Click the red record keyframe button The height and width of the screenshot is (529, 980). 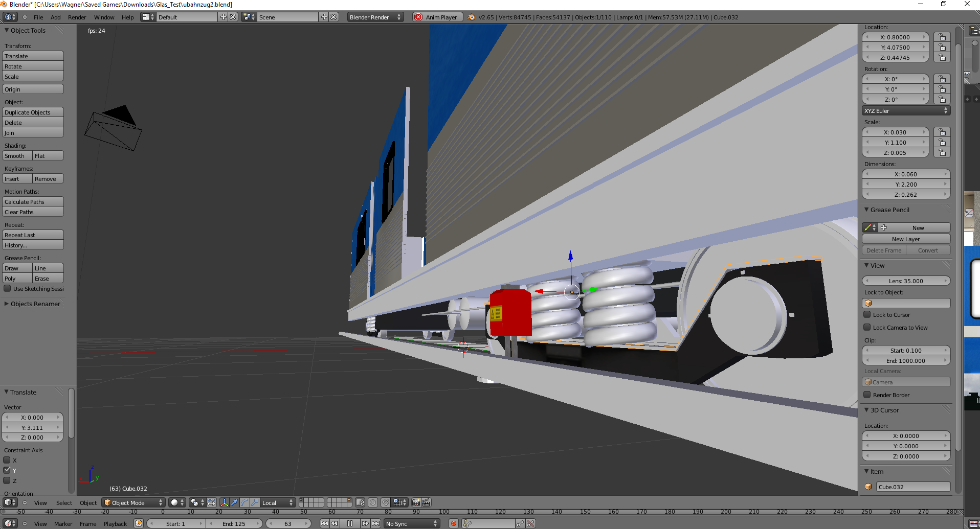point(453,523)
